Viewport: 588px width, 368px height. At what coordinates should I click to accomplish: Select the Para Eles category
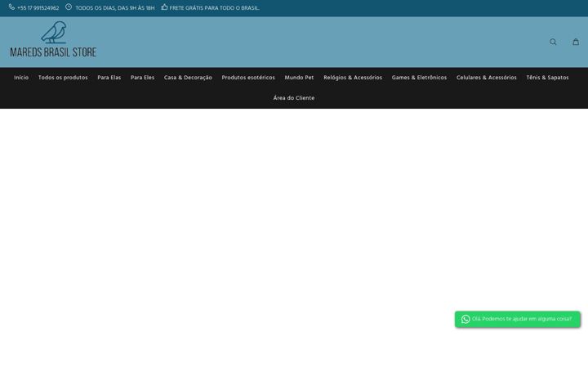(x=142, y=78)
